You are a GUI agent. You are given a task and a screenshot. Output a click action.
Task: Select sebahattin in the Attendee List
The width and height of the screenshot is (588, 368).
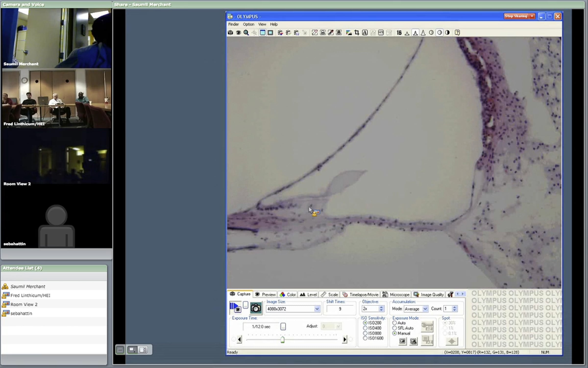click(x=54, y=313)
